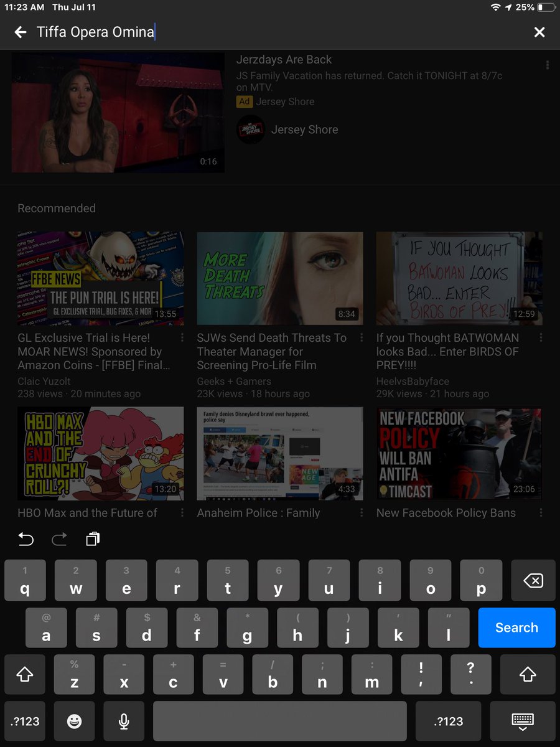Toggle the right shift key
Viewport: 560px width, 747px height.
point(527,674)
